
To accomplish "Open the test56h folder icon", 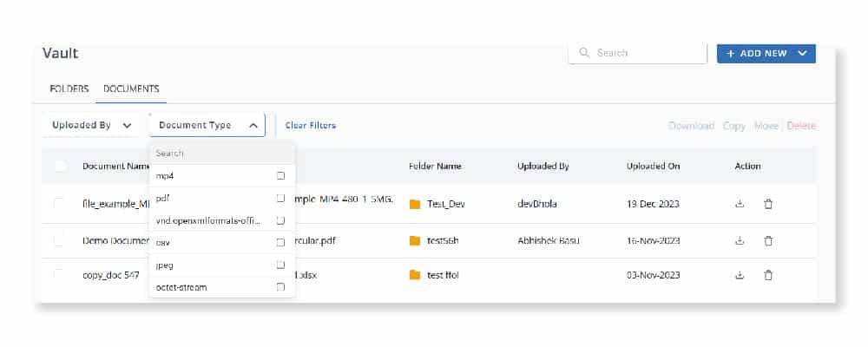I will click(x=415, y=241).
